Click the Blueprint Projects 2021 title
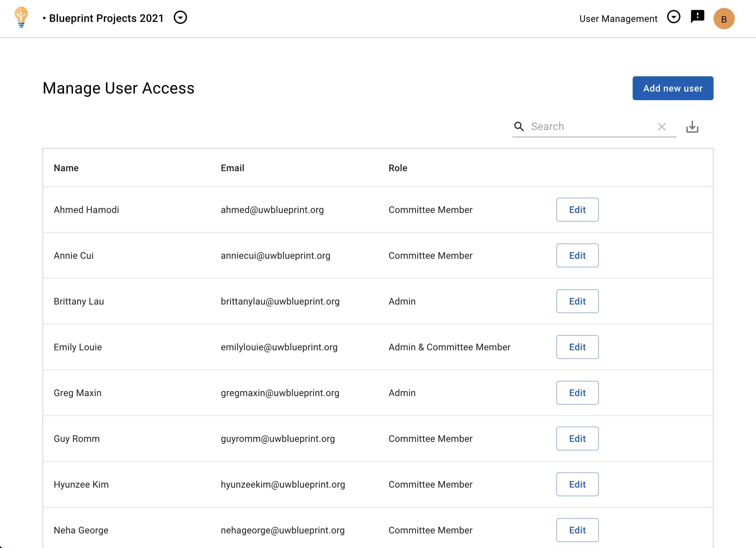The image size is (756, 548). (x=106, y=18)
